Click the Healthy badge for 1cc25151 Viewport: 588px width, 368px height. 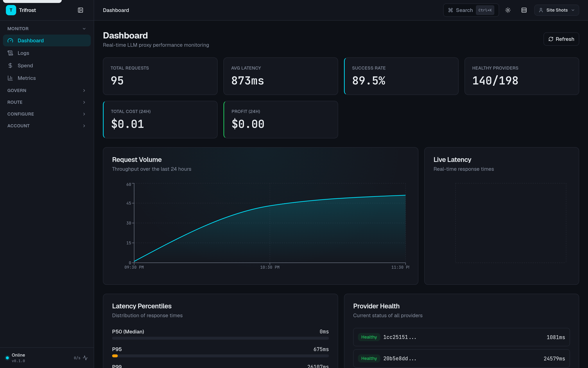point(369,337)
